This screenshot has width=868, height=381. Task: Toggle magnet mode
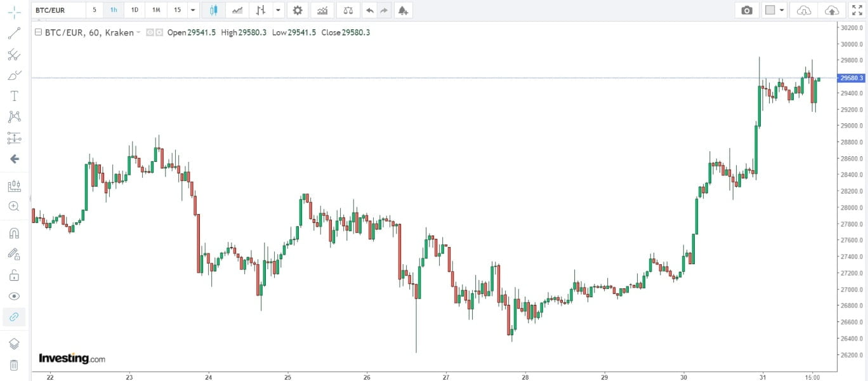[x=14, y=232]
